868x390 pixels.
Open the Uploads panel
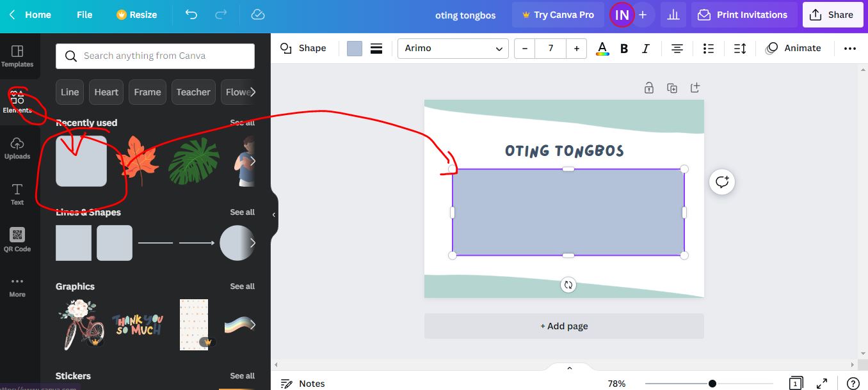point(17,147)
